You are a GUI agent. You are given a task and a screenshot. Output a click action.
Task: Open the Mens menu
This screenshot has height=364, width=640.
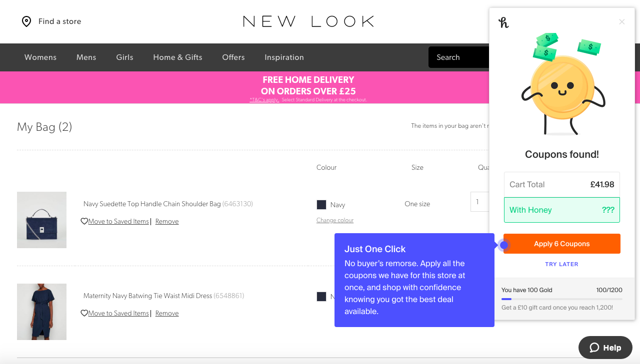(86, 57)
